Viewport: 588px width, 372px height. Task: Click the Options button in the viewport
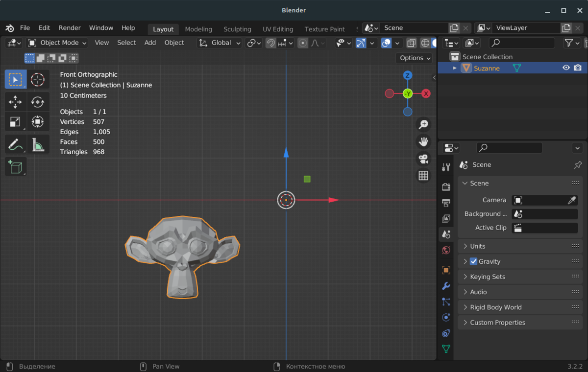[x=414, y=58]
